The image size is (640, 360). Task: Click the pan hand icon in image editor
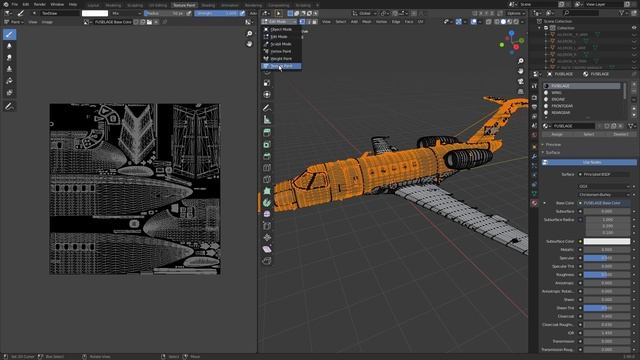click(x=249, y=44)
